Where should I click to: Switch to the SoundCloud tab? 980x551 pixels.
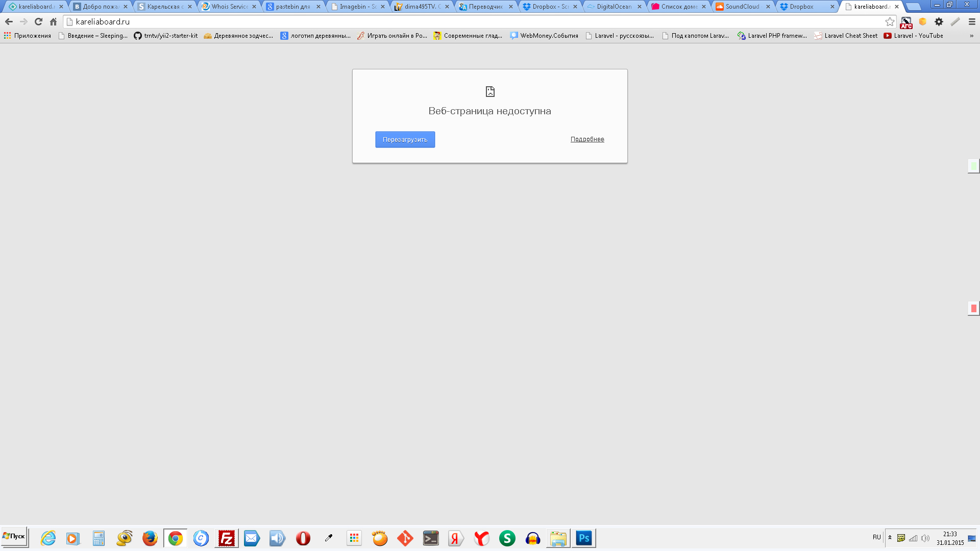(743, 7)
